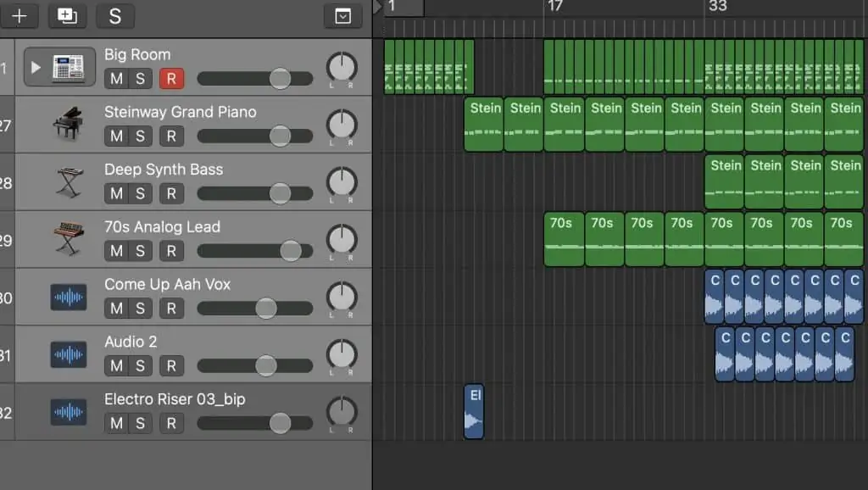Click the Electro Riser 03_bip pan knob
The image size is (868, 490).
point(342,412)
